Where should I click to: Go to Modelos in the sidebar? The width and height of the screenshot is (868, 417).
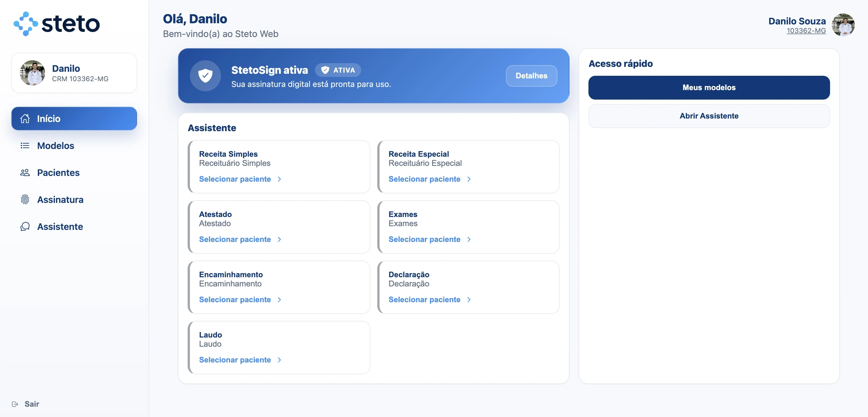pyautogui.click(x=56, y=146)
